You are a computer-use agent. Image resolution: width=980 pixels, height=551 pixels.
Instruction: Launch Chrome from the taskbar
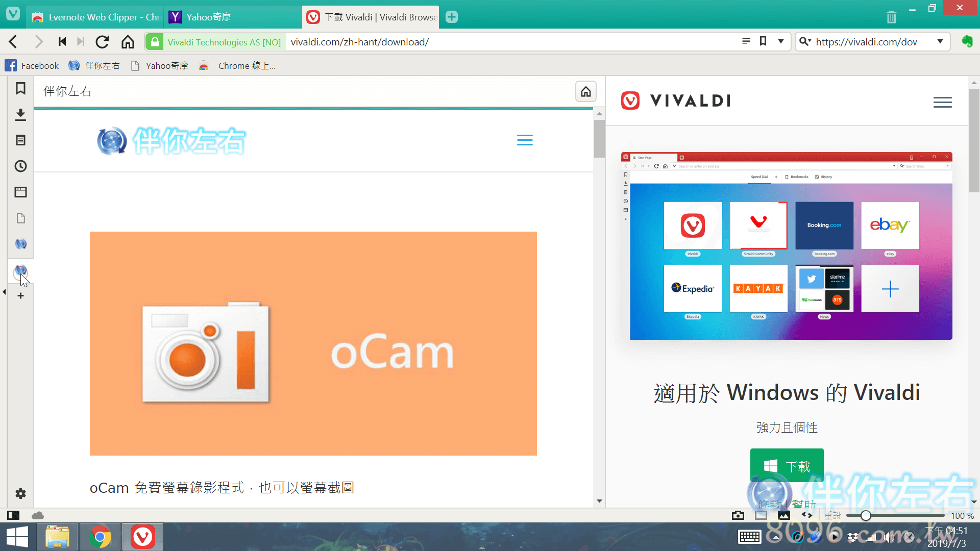[100, 537]
